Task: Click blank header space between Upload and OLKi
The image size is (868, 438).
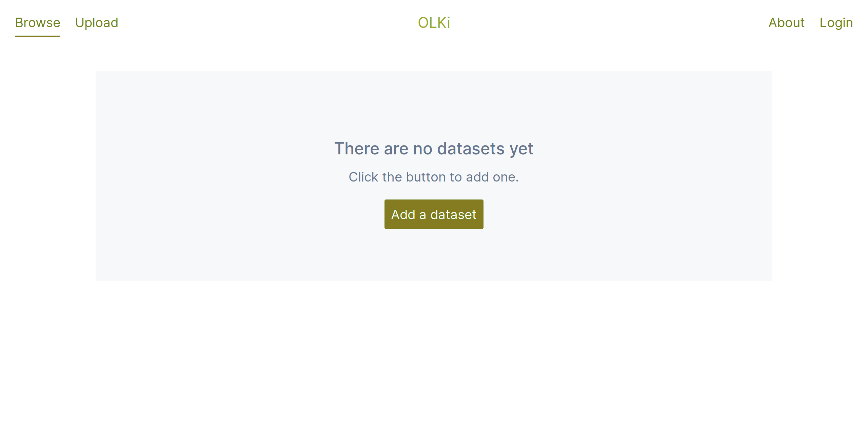Action: click(x=268, y=23)
